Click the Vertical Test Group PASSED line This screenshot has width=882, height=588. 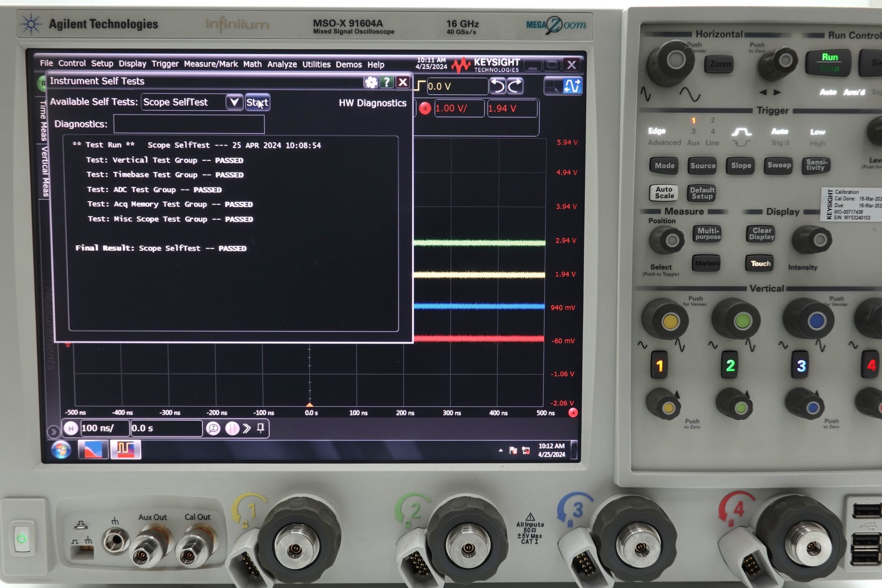point(165,160)
